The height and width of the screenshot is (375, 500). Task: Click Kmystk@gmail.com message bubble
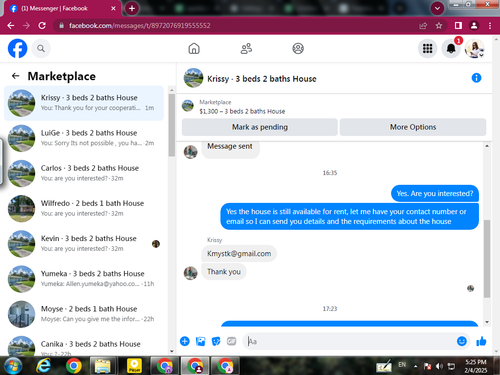(x=239, y=254)
